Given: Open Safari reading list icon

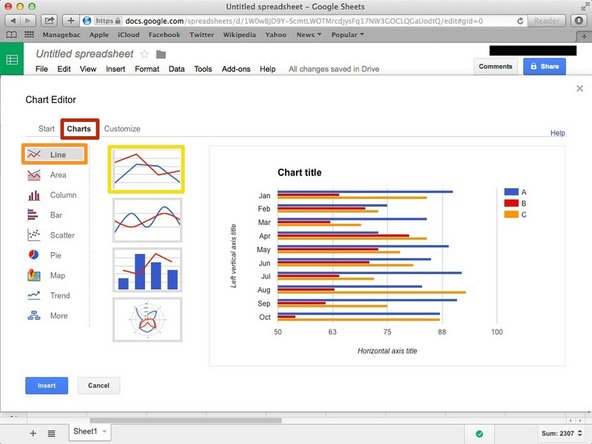Looking at the screenshot, I should click(x=12, y=35).
